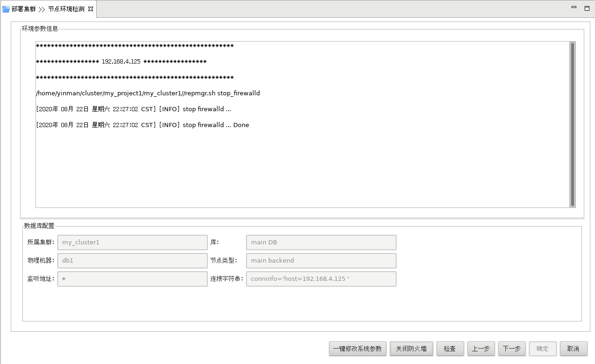This screenshot has height=364, width=595.
Task: Click the 物理机器 field showing db1
Action: (132, 261)
